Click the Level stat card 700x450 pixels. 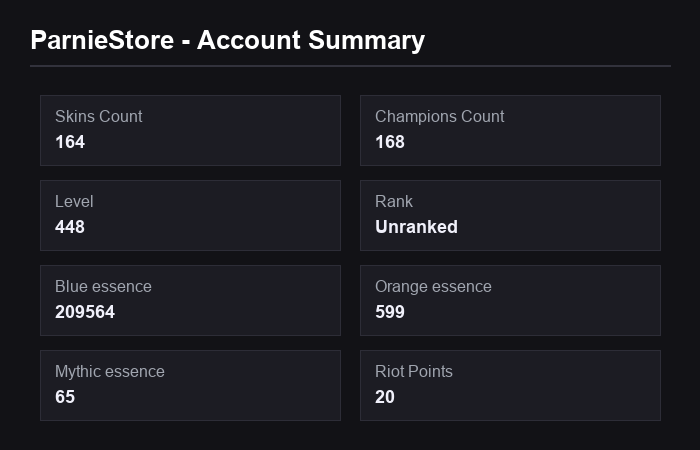pyautogui.click(x=190, y=215)
